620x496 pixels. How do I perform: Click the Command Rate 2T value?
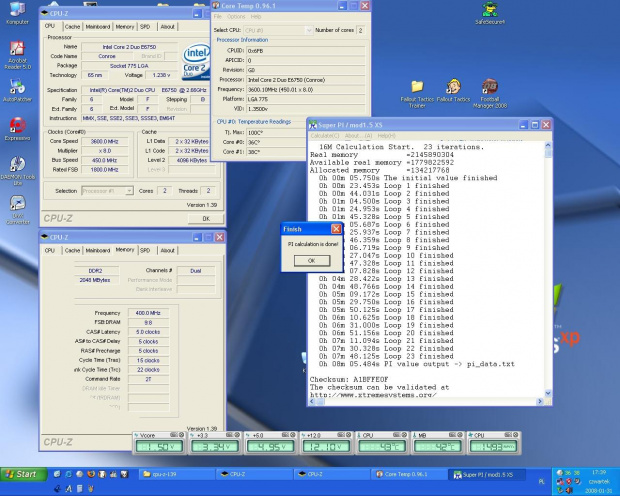(148, 379)
